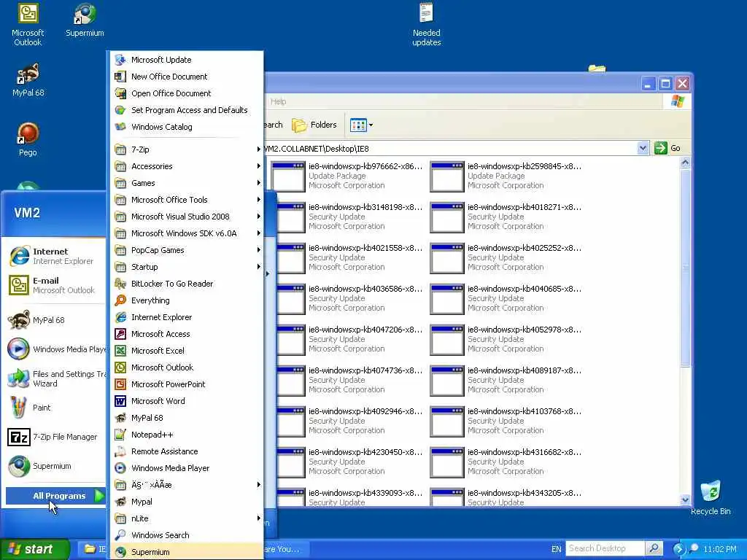This screenshot has height=560, width=747.
Task: Open Remote Assistance
Action: pos(187,451)
